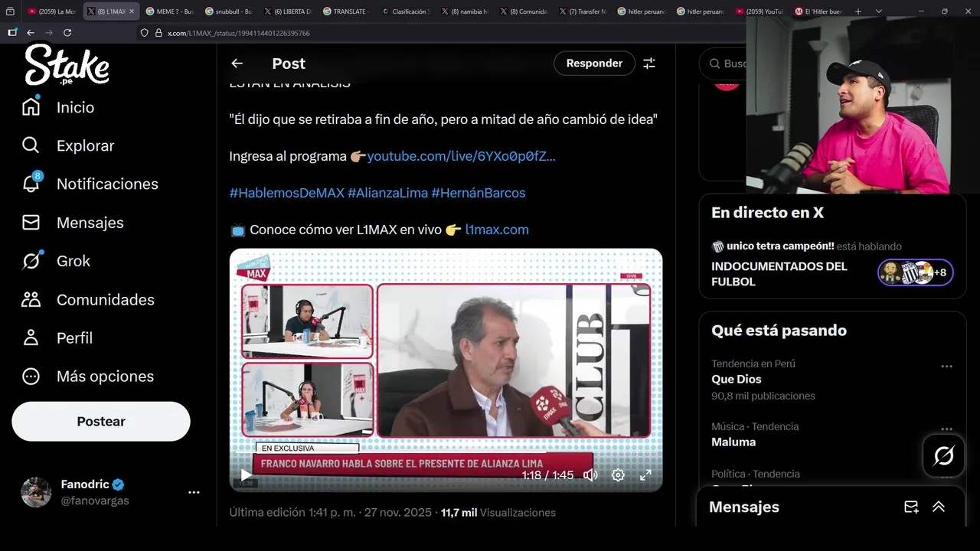Click the Inicio home icon
The width and height of the screenshot is (980, 551).
31,107
